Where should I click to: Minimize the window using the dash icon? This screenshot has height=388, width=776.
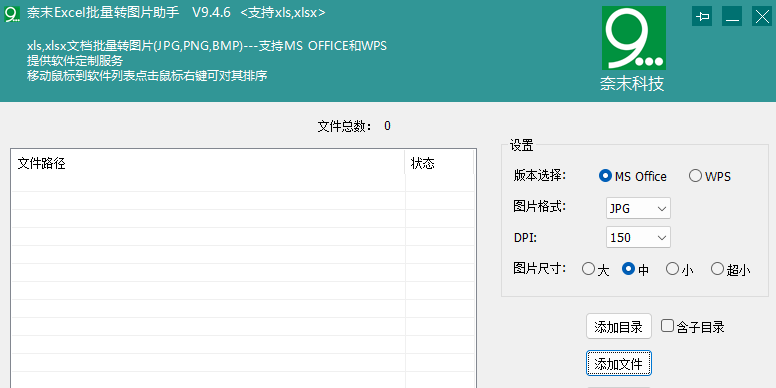coord(732,16)
